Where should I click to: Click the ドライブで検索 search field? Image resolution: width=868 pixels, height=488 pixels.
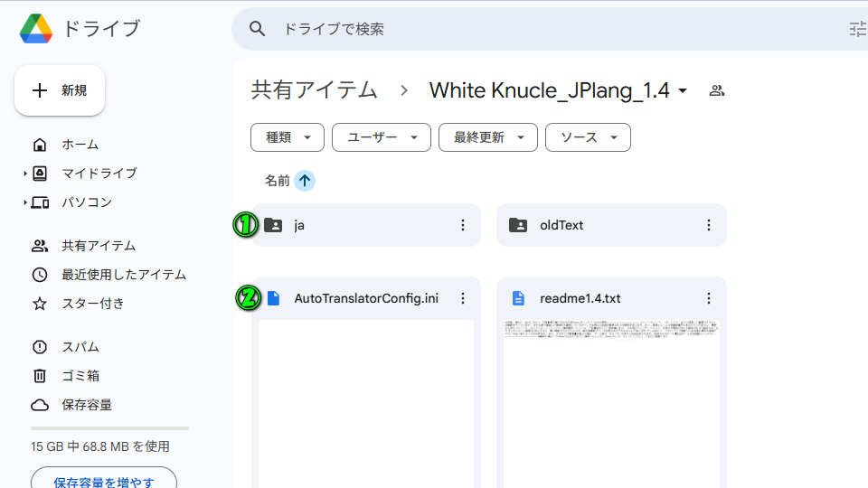point(542,29)
